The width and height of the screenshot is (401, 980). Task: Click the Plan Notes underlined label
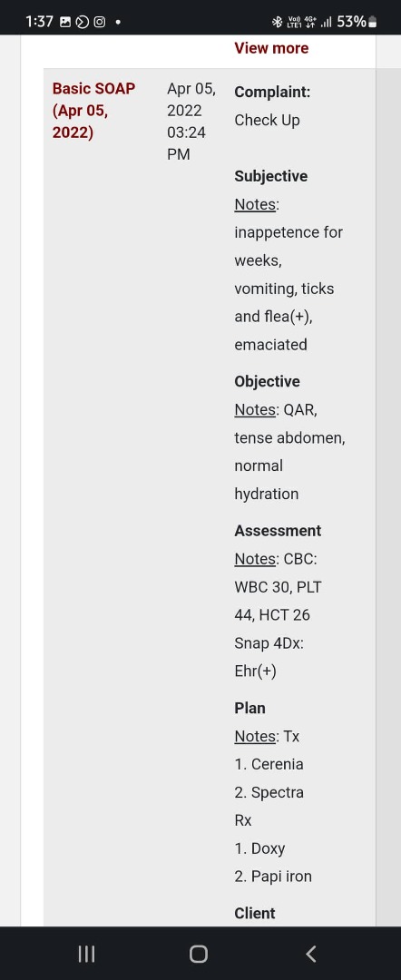click(256, 736)
